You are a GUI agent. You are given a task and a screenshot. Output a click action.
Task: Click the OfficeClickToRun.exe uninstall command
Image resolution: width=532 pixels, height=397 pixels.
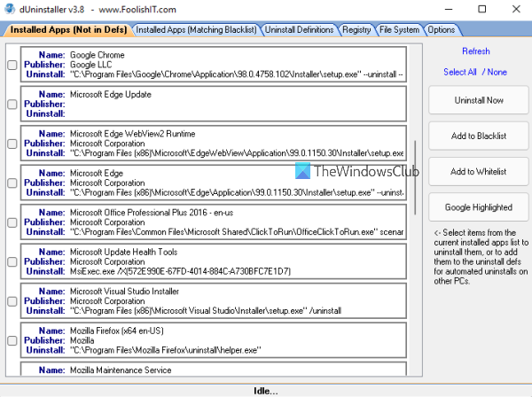click(x=237, y=232)
